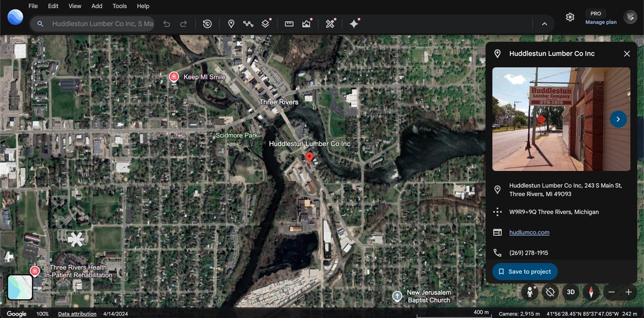
Task: Toggle 3D view mode
Action: point(571,292)
